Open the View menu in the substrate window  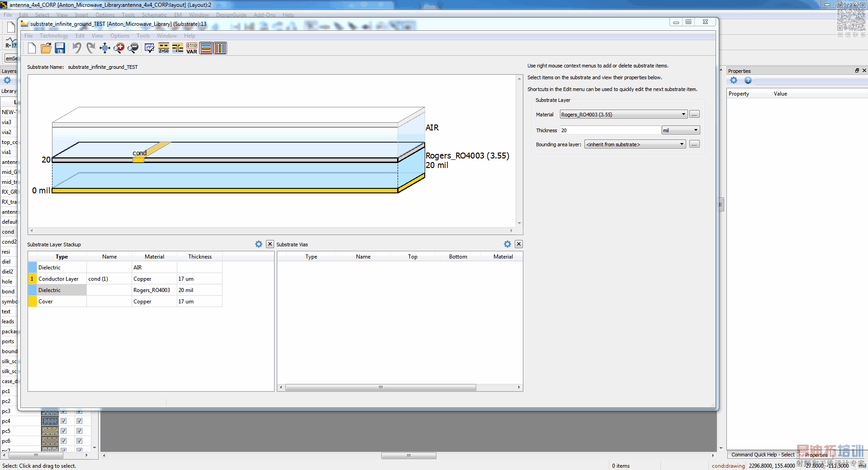point(97,36)
